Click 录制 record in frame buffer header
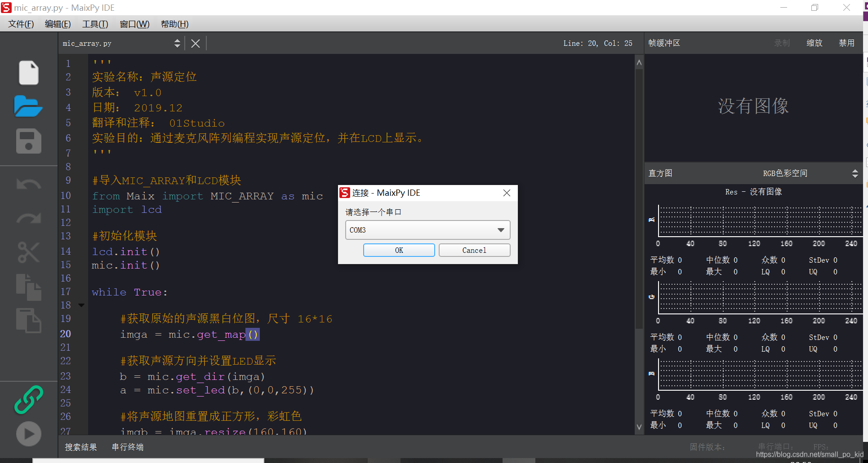 [782, 43]
